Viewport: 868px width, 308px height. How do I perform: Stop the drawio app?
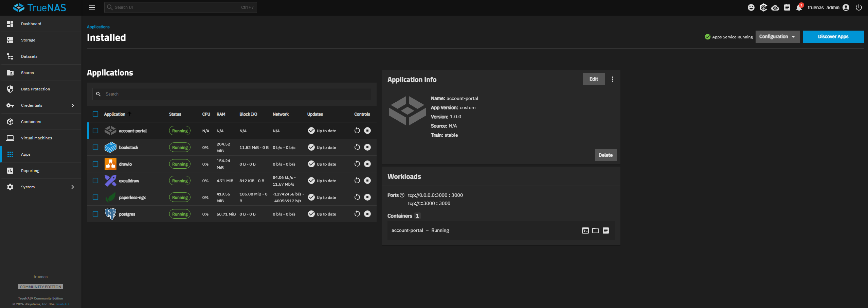(367, 164)
